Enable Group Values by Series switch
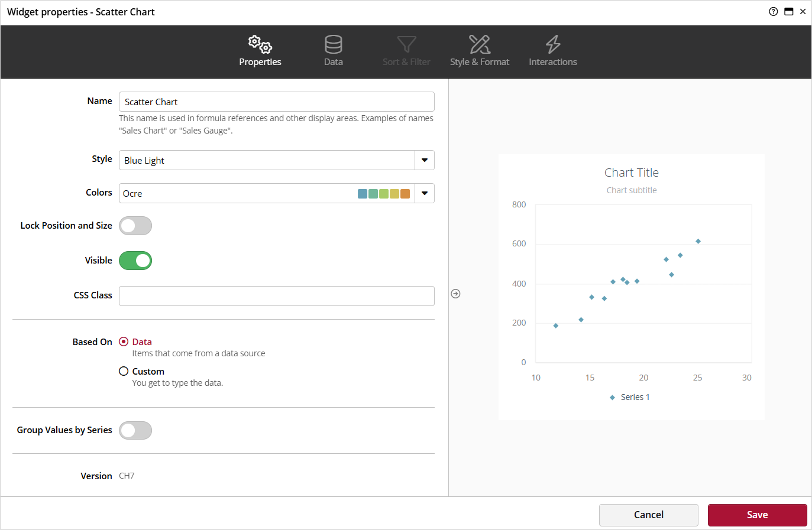The width and height of the screenshot is (812, 530). (135, 430)
